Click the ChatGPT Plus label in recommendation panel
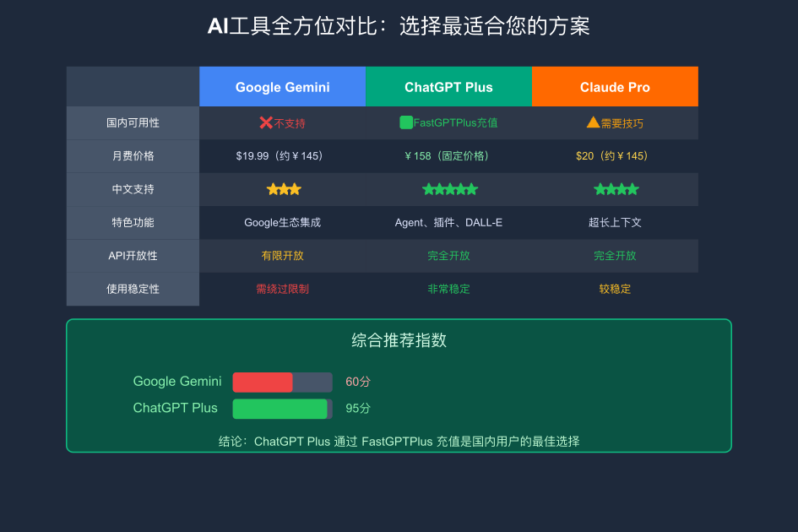This screenshot has height=532, width=798. (175, 408)
